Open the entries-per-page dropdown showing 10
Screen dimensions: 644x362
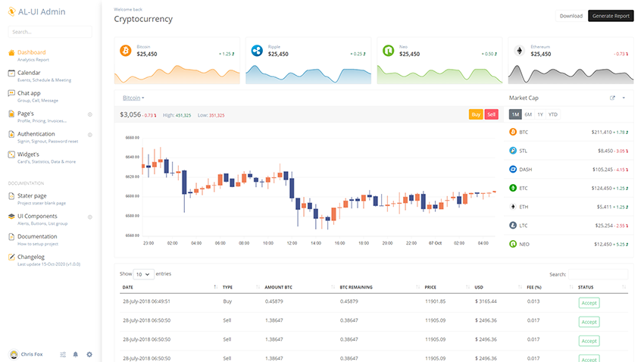[143, 273]
